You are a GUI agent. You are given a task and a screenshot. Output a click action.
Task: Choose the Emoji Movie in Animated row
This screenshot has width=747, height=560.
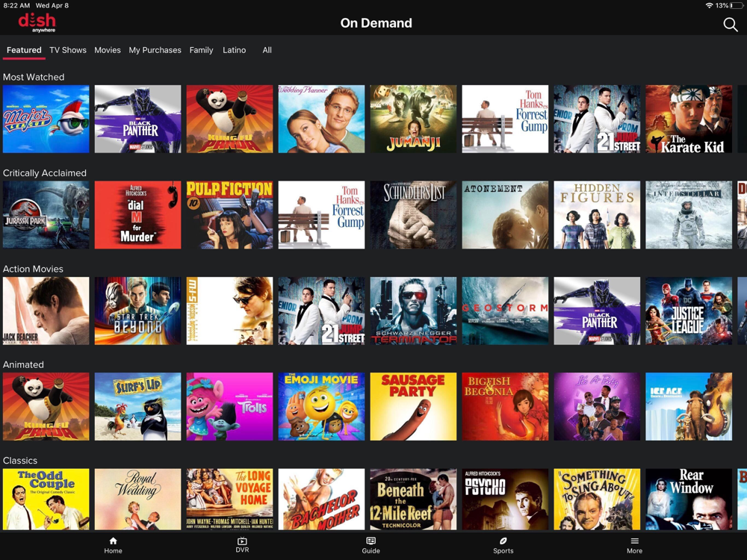coord(321,407)
